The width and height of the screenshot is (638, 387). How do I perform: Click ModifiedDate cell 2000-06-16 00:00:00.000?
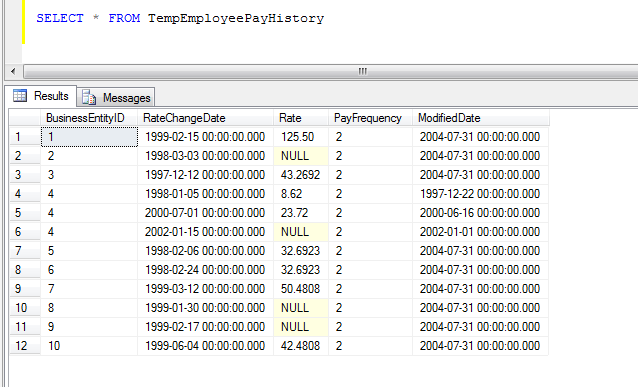point(481,213)
